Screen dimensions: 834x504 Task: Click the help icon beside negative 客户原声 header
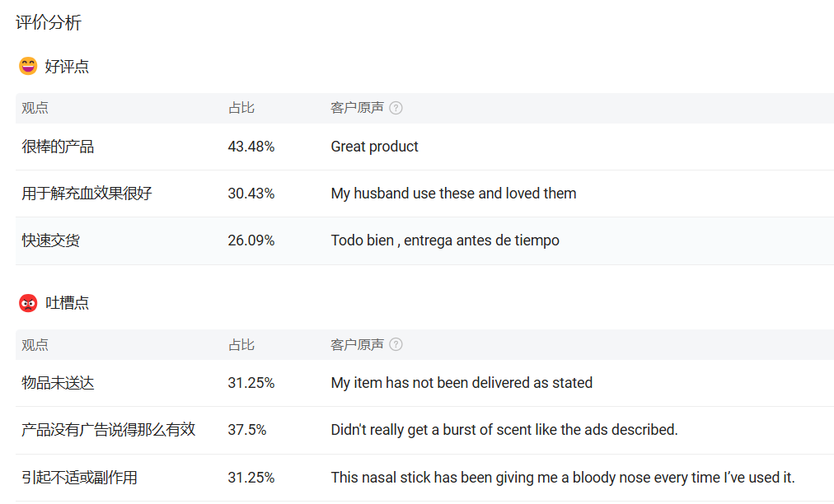point(396,344)
